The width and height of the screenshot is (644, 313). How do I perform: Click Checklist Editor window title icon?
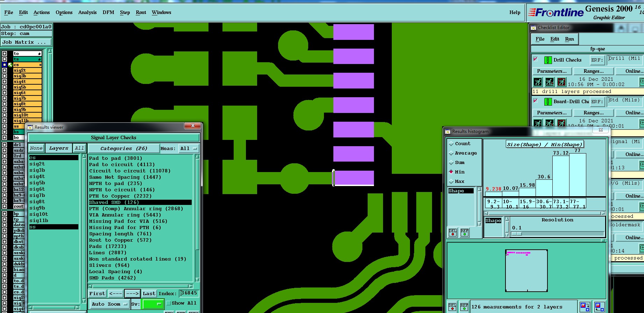click(x=533, y=28)
